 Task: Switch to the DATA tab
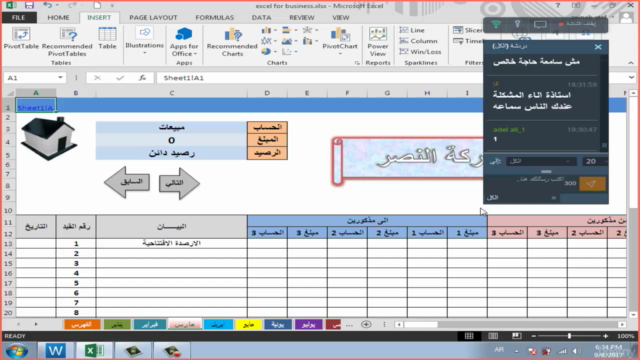tap(261, 18)
